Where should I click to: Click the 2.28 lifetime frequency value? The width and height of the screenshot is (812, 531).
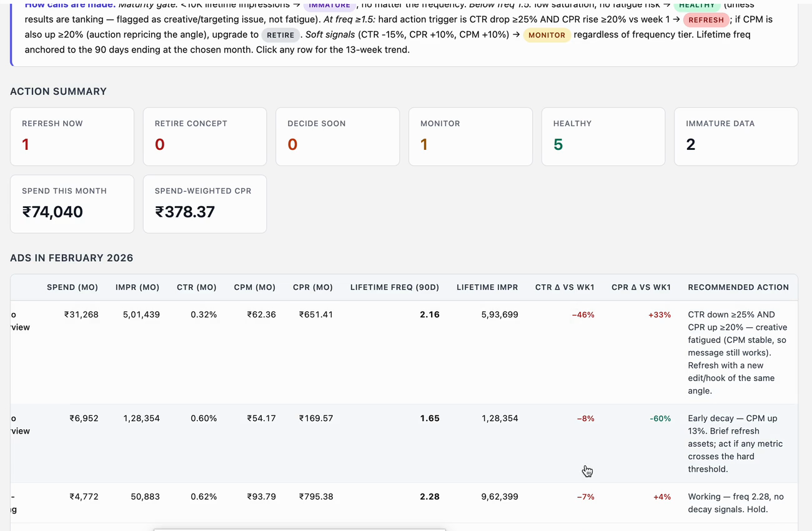[430, 497]
